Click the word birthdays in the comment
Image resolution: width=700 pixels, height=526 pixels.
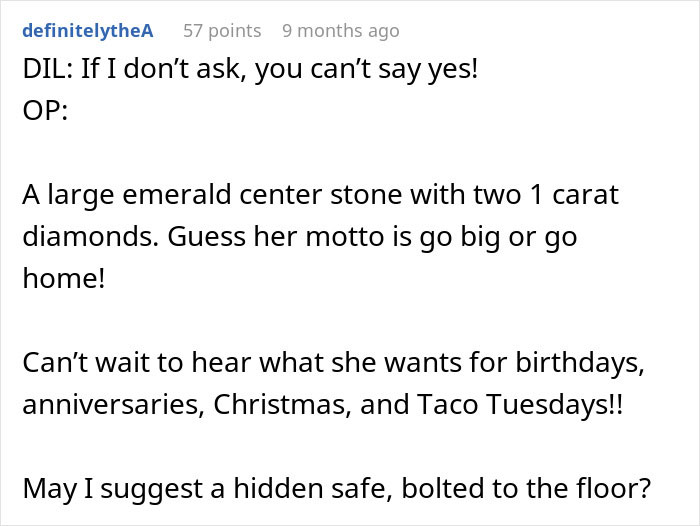click(587, 365)
